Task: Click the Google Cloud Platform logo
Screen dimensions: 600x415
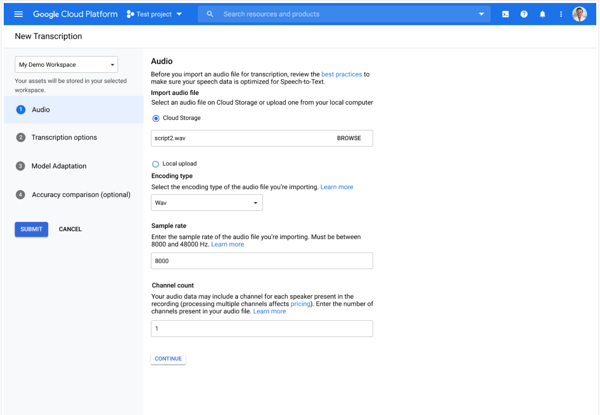Action: 75,14
